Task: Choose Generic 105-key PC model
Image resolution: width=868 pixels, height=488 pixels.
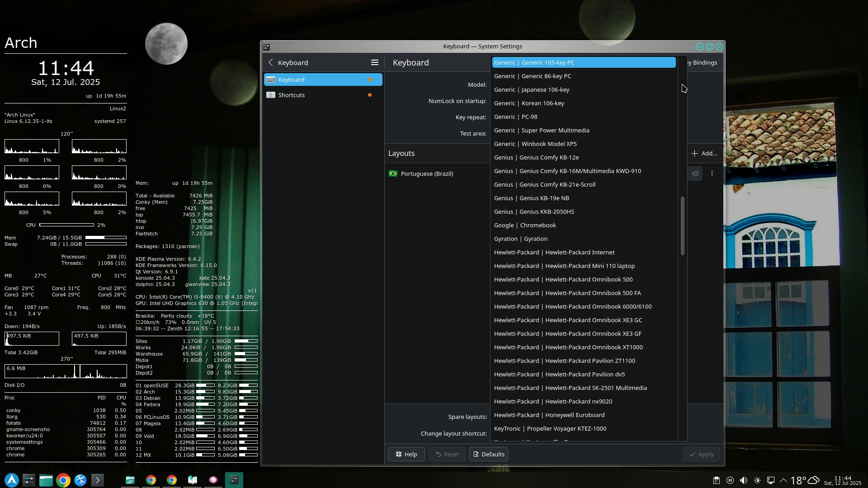Action: (584, 62)
